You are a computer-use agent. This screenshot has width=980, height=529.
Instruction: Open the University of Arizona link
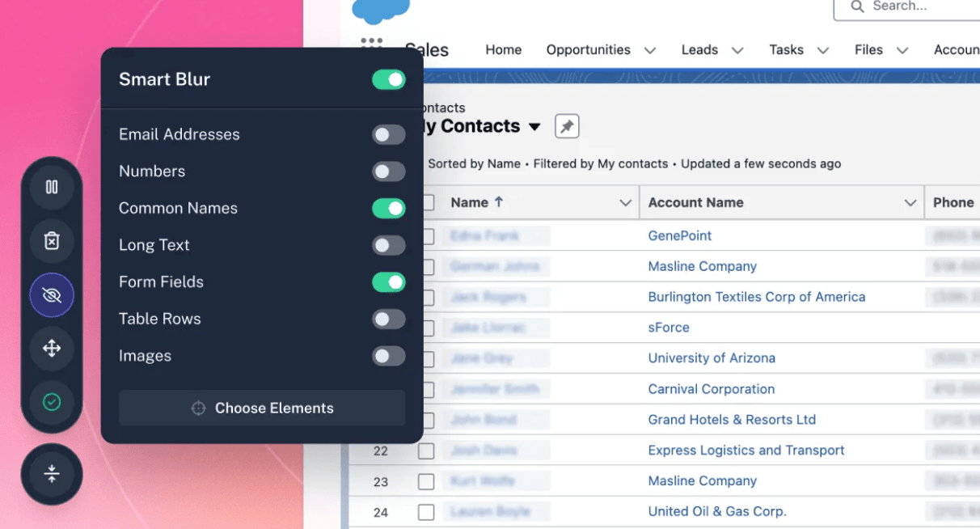[x=712, y=358]
